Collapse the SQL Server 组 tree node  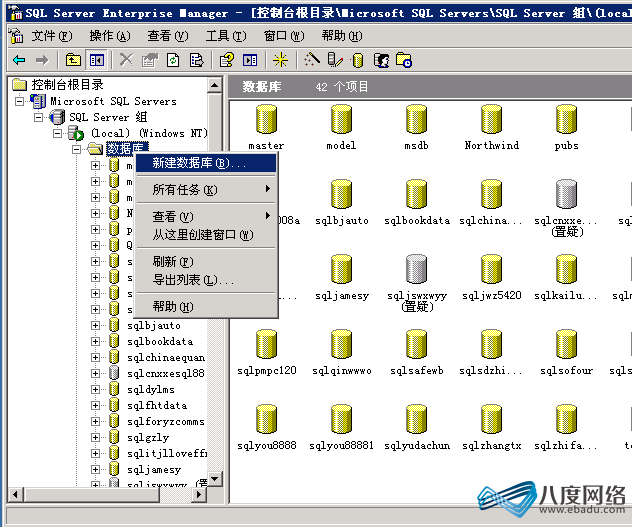(x=38, y=117)
